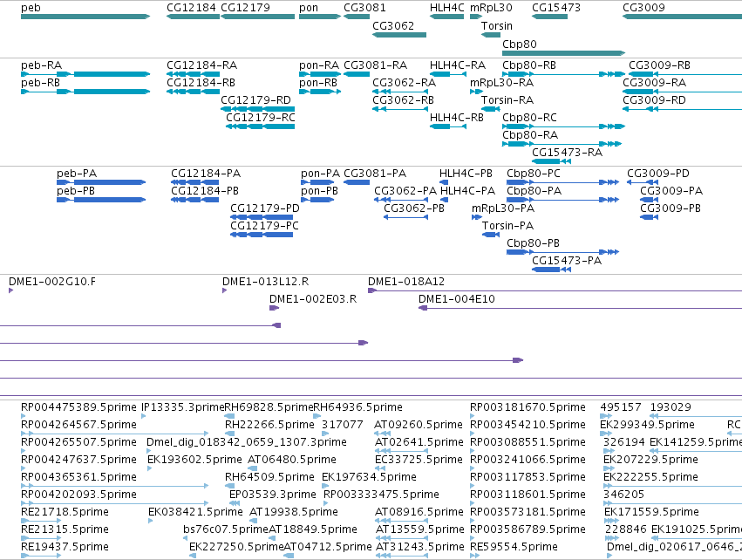Click transcript pon-RB
Screen dimensions: 742x560
click(x=318, y=82)
